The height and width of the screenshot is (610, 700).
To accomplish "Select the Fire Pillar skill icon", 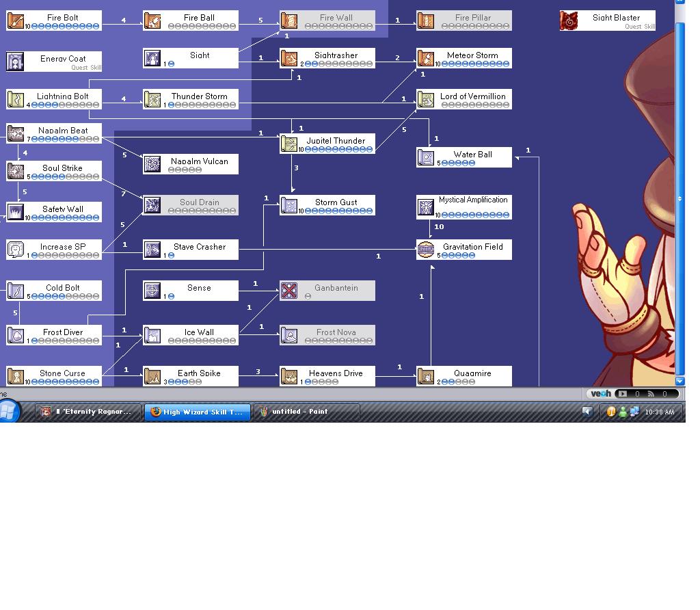I will pyautogui.click(x=425, y=21).
